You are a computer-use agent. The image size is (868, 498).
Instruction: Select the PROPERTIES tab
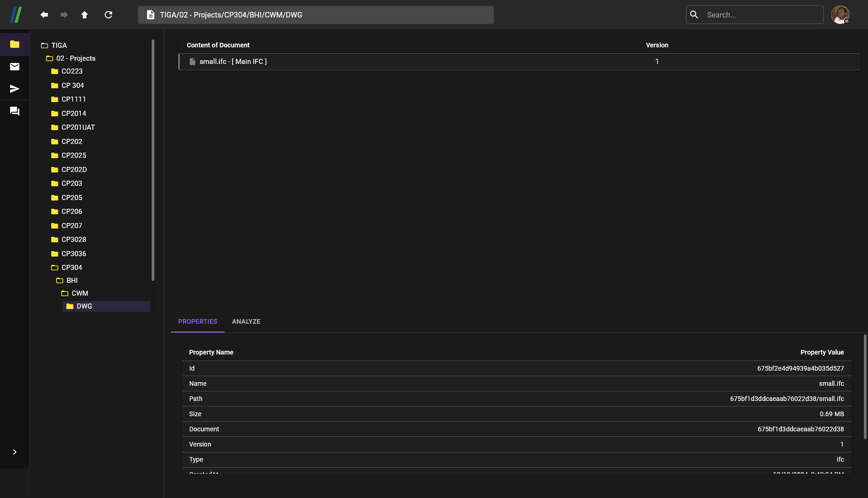pos(198,321)
